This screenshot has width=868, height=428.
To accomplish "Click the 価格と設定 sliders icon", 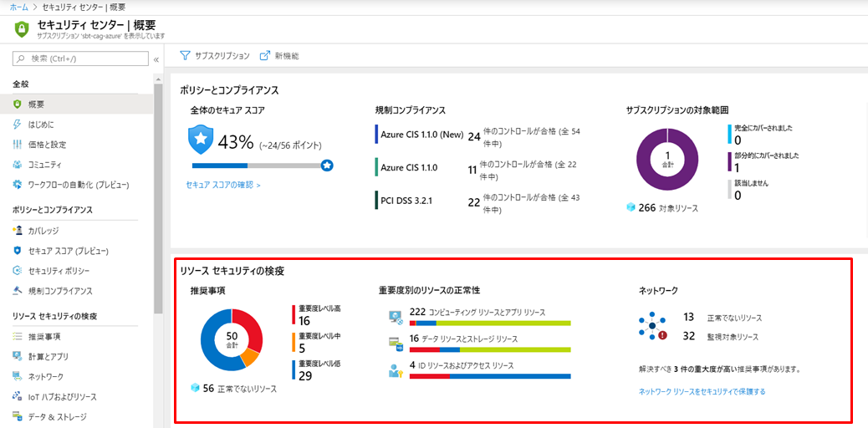I will pos(18,145).
